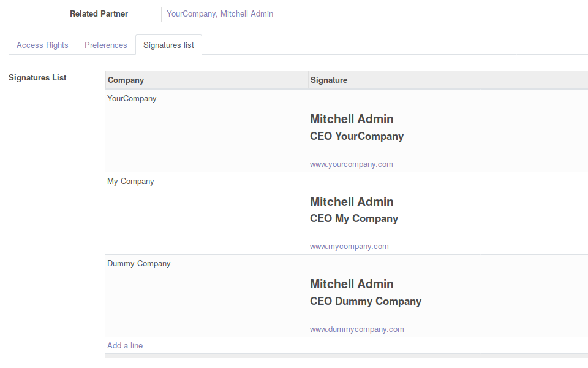Click Mitchell Admin name in My Company signature
588x368 pixels.
click(352, 202)
